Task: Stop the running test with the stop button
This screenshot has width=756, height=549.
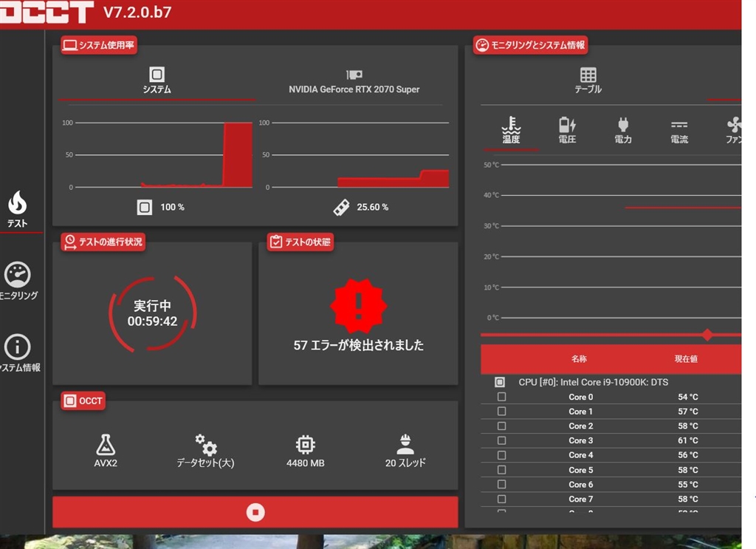Action: (x=255, y=512)
